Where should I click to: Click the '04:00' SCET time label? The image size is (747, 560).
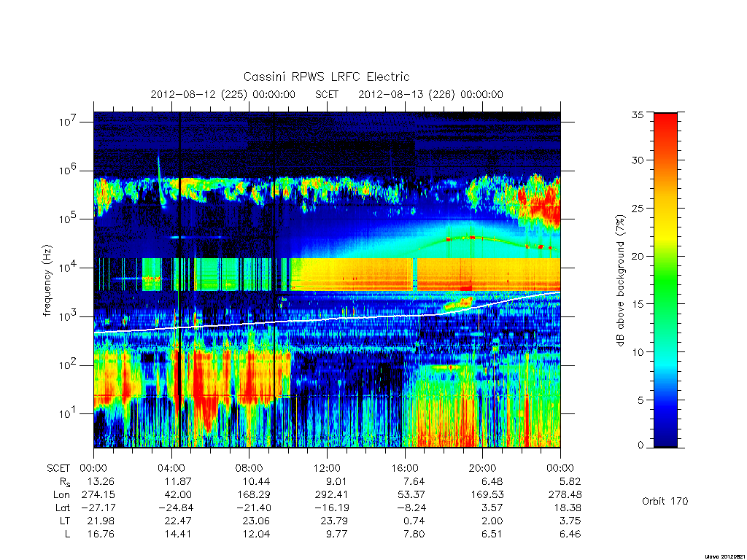(x=171, y=468)
